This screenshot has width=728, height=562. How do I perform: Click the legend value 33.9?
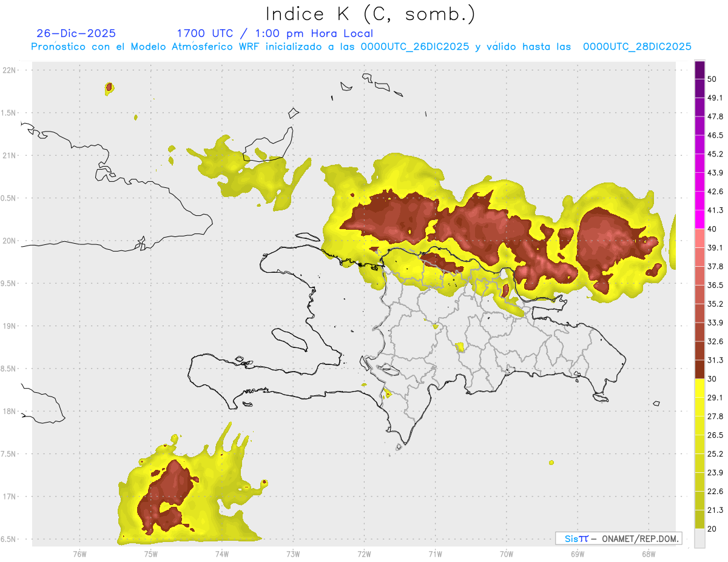click(x=715, y=322)
